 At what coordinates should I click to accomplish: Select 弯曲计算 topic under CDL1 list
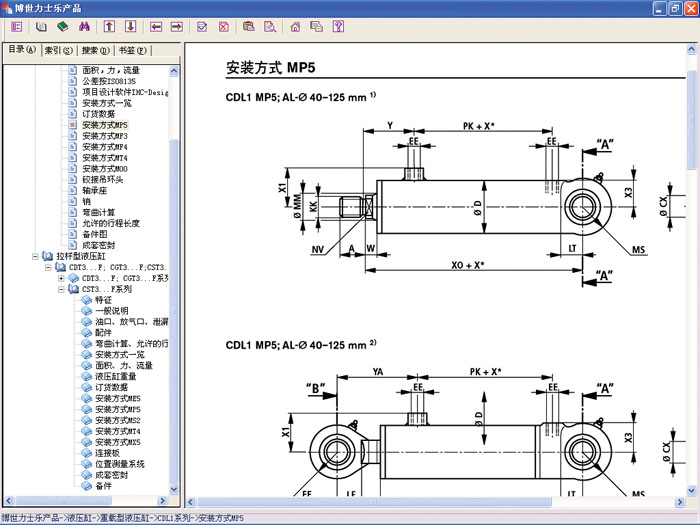[99, 212]
